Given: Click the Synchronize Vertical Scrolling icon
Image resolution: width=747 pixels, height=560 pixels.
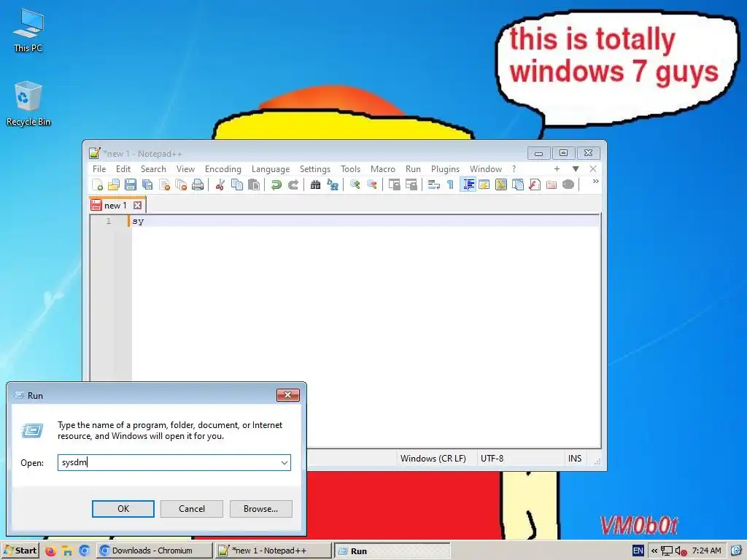Looking at the screenshot, I should [x=394, y=184].
